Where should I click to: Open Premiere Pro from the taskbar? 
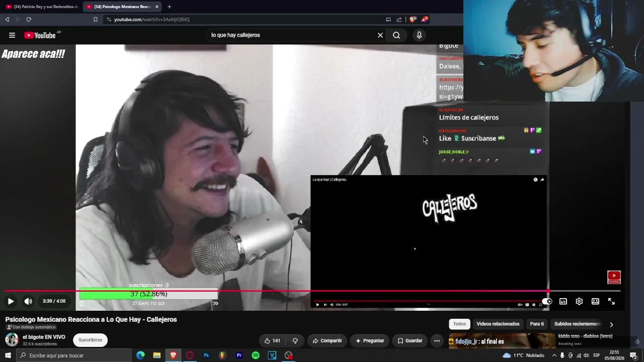pyautogui.click(x=239, y=355)
